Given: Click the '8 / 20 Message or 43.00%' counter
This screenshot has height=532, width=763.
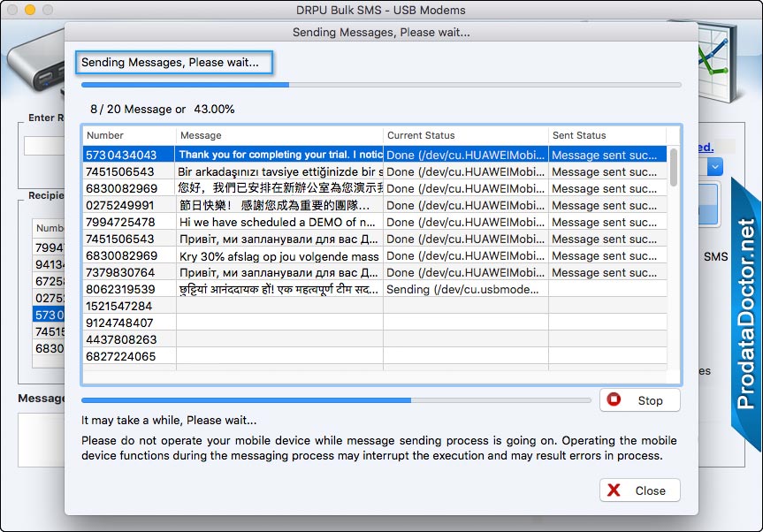Looking at the screenshot, I should click(x=162, y=109).
